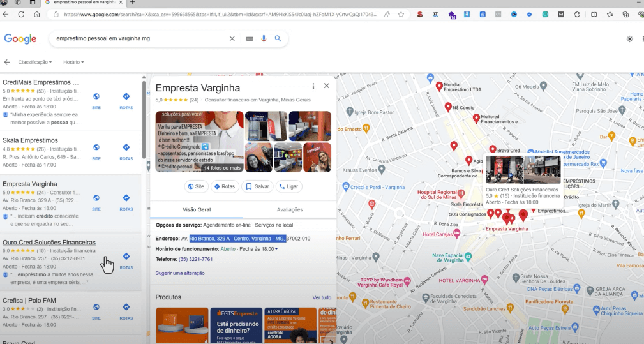Expand the opening hours dropdown arrow
The width and height of the screenshot is (644, 344).
click(x=276, y=249)
